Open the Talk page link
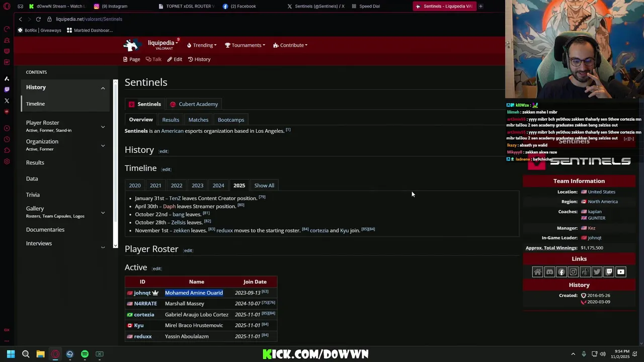Screen dimensions: 644x362 tap(153, 59)
